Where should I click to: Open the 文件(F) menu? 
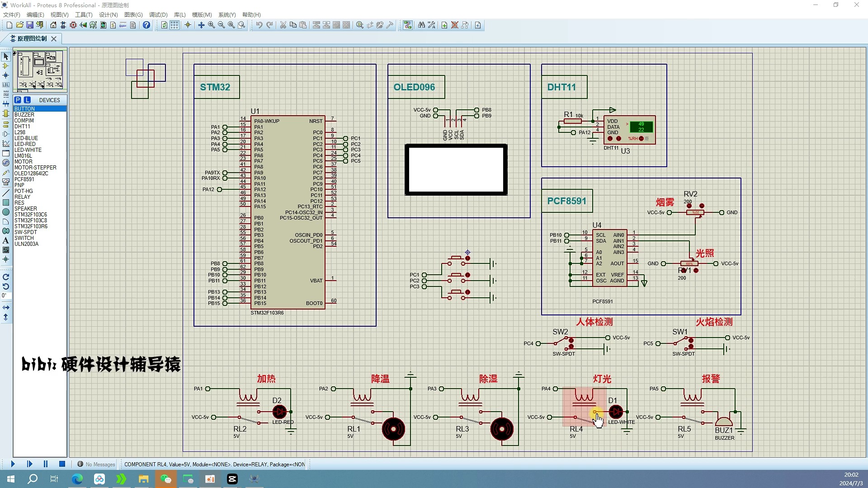click(x=12, y=15)
